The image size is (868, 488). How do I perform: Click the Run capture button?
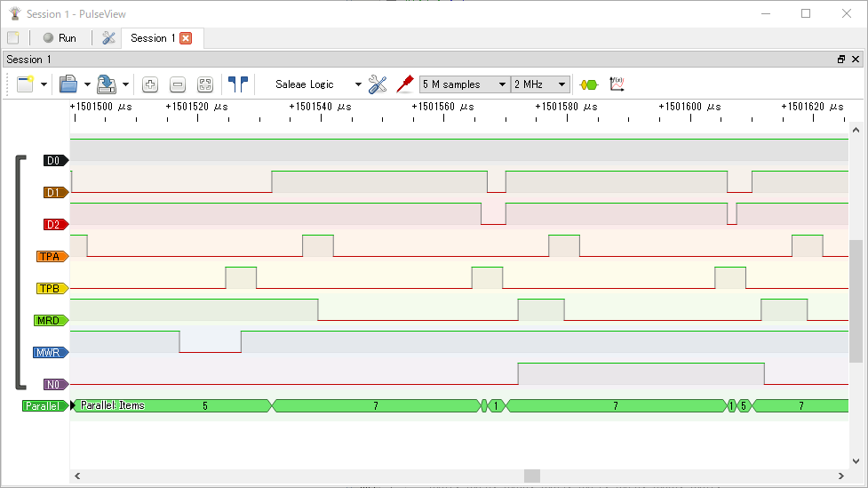point(60,38)
